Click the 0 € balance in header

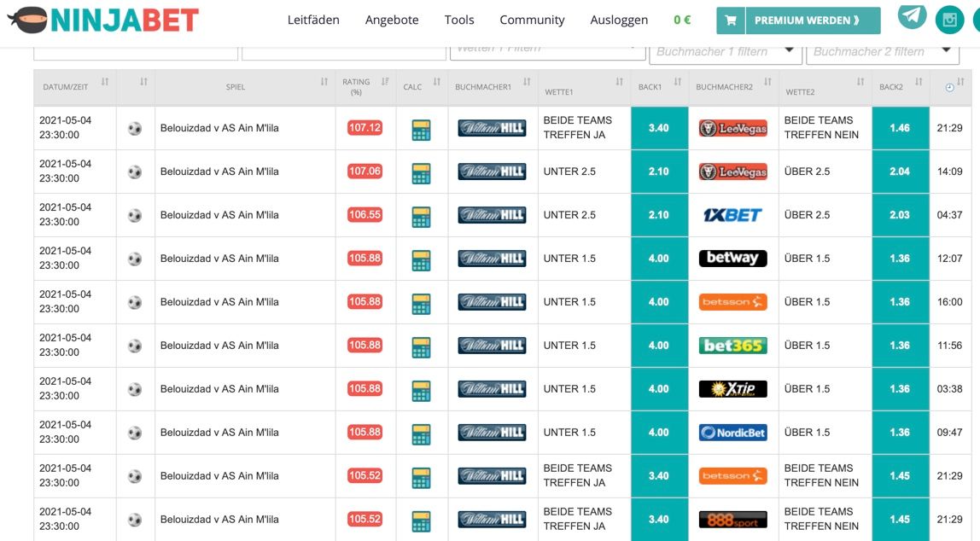[682, 20]
